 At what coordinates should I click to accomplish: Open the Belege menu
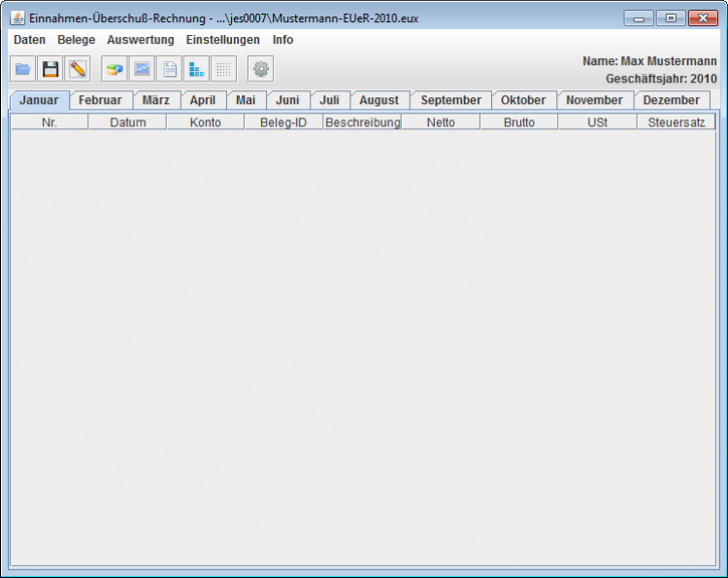76,40
